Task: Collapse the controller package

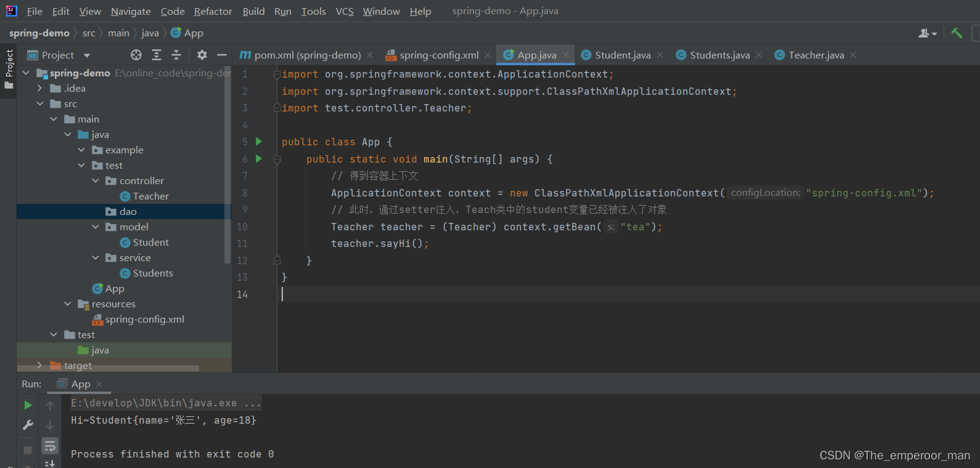Action: pos(96,180)
